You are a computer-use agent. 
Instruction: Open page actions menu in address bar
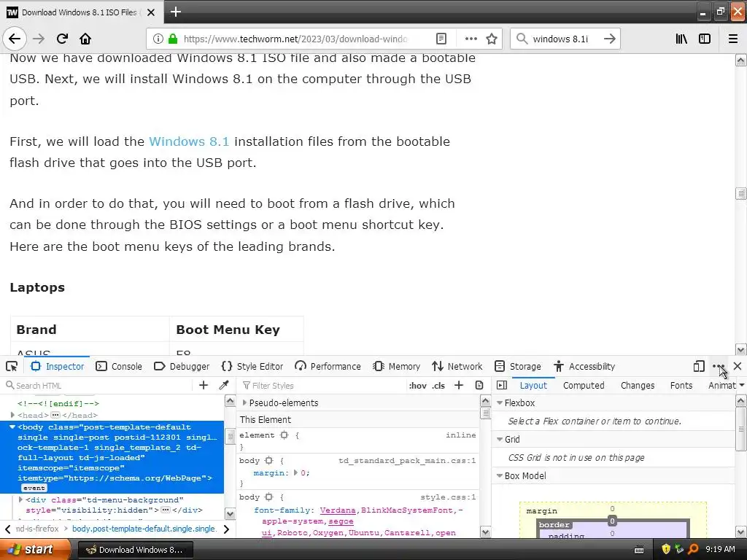471,39
